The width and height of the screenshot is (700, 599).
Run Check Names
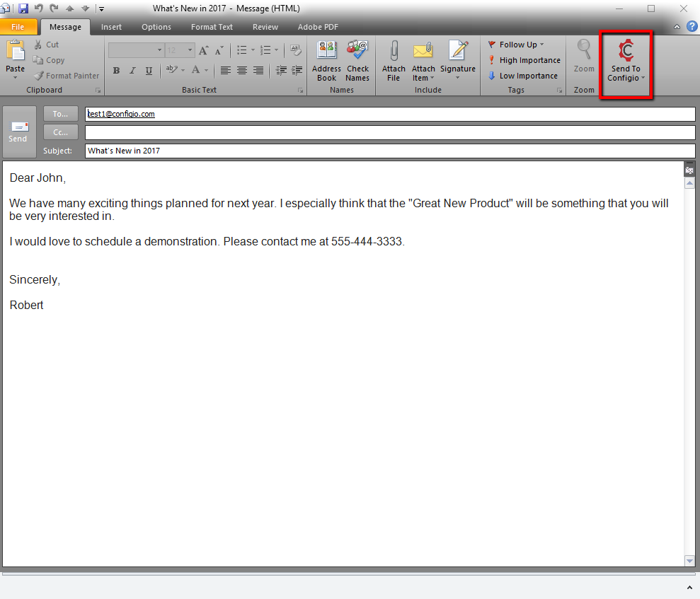pos(357,61)
